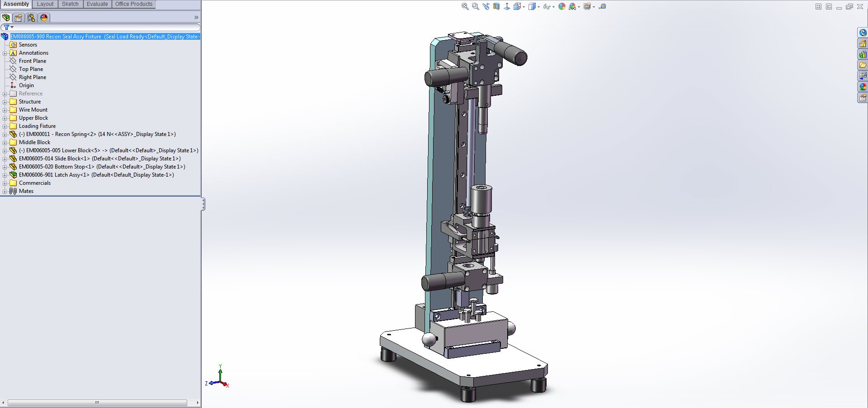Open the Section View tool
The image size is (868, 408).
coord(496,6)
